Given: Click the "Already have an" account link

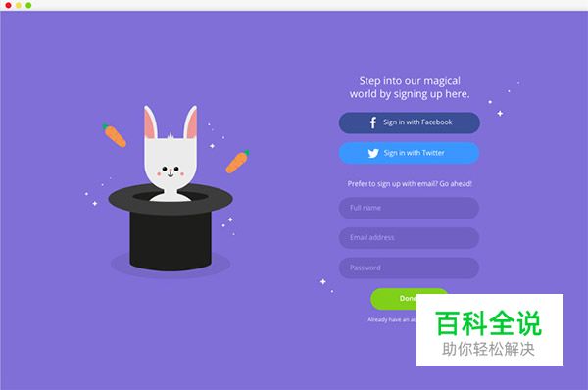Looking at the screenshot, I should (x=392, y=319).
